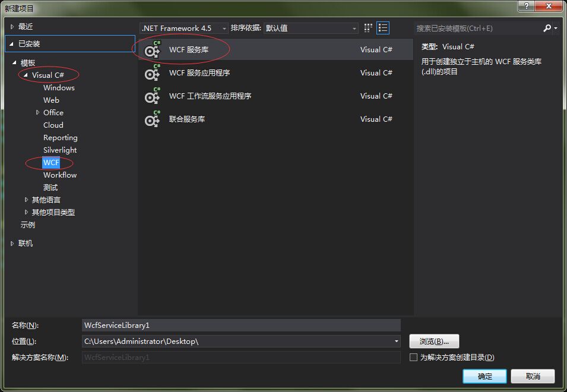Viewport: 567px width, 392px height.
Task: Switch to medium icons list view
Action: pyautogui.click(x=382, y=28)
